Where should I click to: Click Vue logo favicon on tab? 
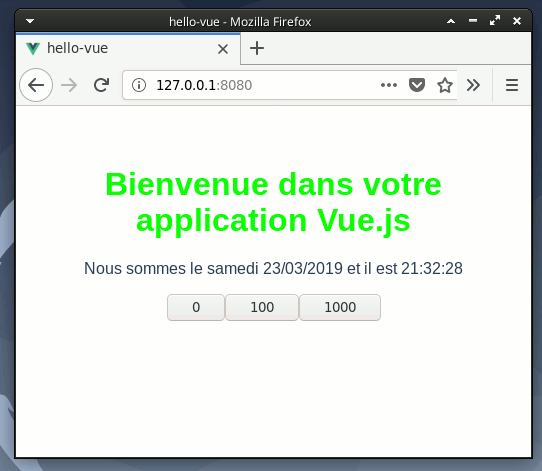coord(33,49)
